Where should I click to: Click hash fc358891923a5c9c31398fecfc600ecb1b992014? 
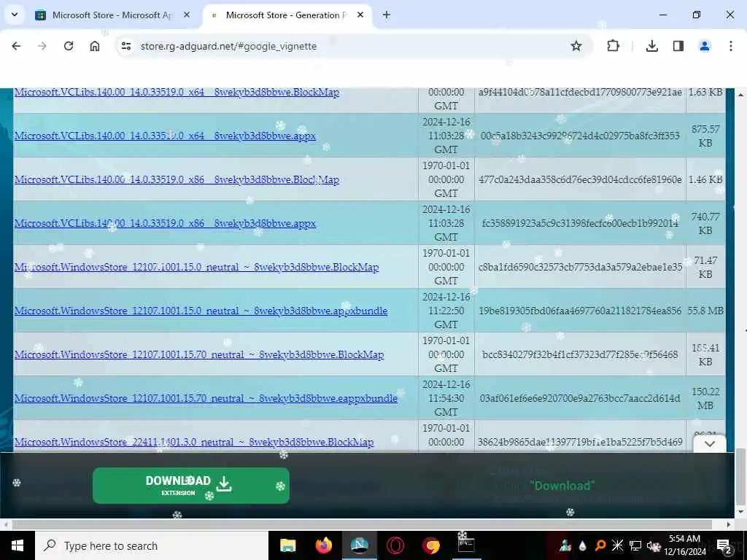(x=580, y=223)
